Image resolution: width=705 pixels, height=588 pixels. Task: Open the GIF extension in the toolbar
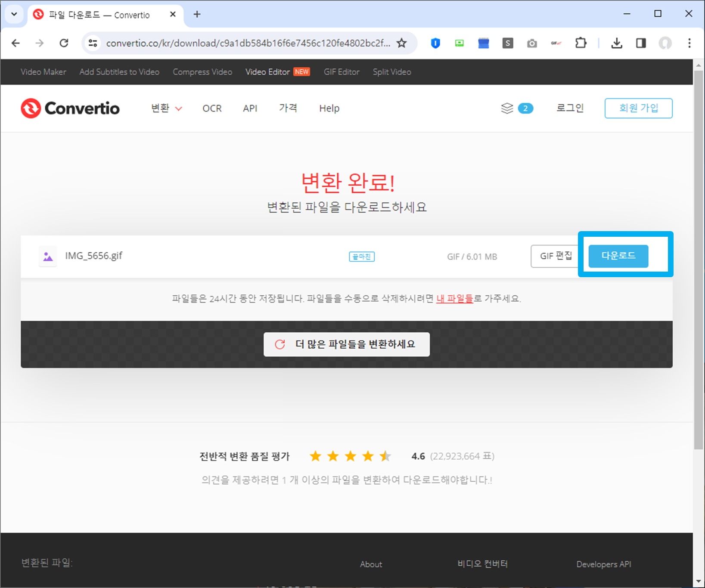pos(556,43)
